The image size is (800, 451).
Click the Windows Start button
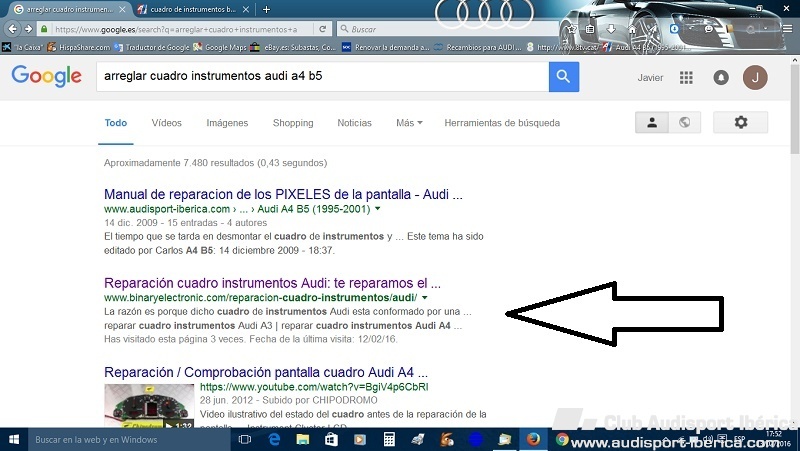click(14, 440)
